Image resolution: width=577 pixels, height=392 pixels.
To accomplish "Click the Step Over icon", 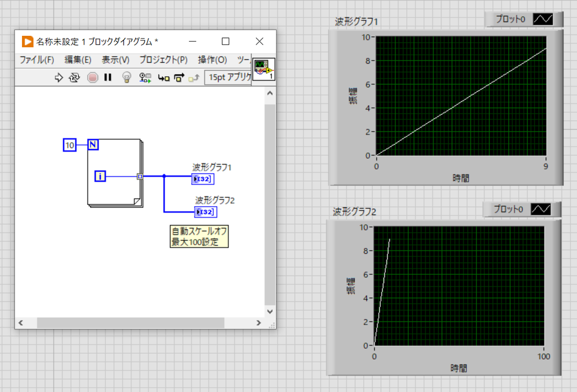I will pos(179,77).
